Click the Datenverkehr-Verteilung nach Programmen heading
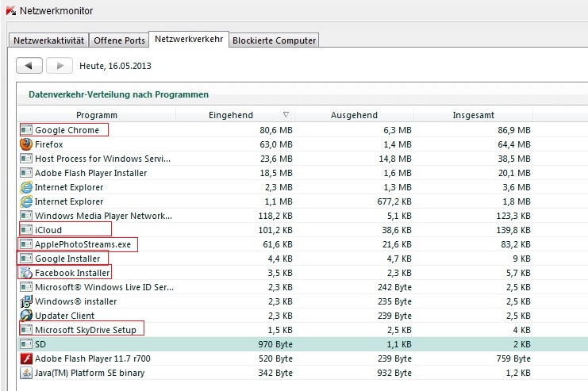The width and height of the screenshot is (588, 391). point(118,94)
